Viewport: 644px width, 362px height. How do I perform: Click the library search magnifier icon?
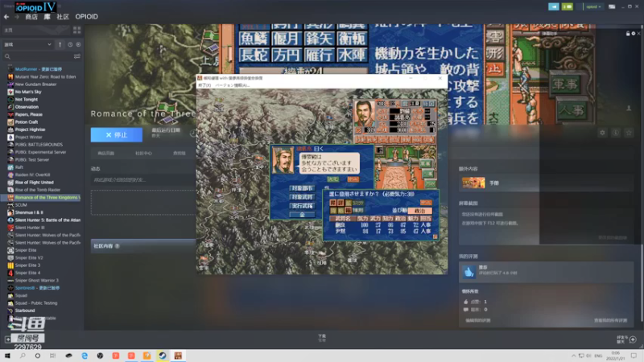(7, 56)
